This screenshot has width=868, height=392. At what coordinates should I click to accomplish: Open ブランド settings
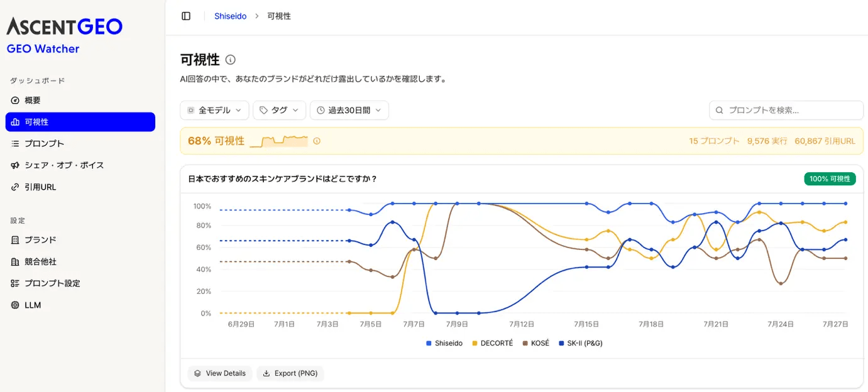click(80, 240)
